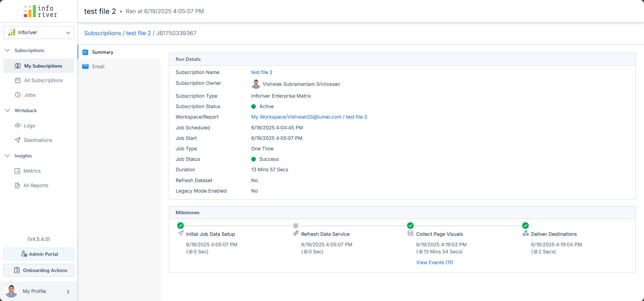Click Deliver Destinations green checkmark
Screen dimensions: 644x301
[526, 226]
